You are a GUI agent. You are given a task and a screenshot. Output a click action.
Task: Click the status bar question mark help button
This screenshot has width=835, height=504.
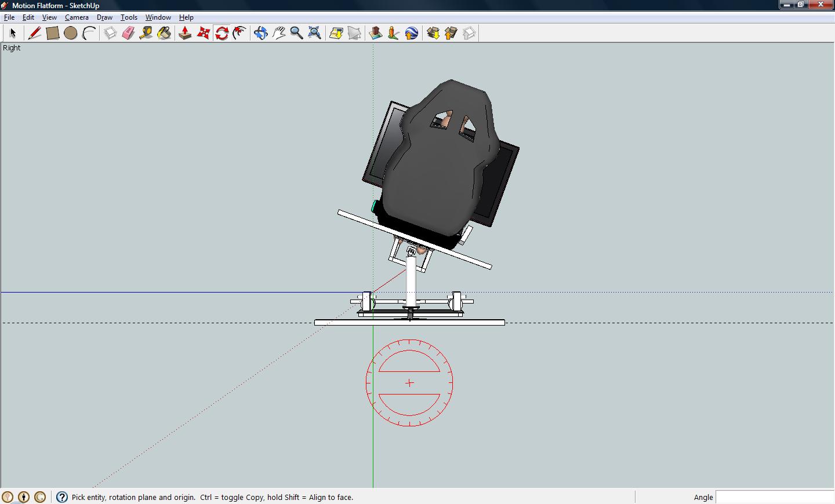click(x=62, y=497)
